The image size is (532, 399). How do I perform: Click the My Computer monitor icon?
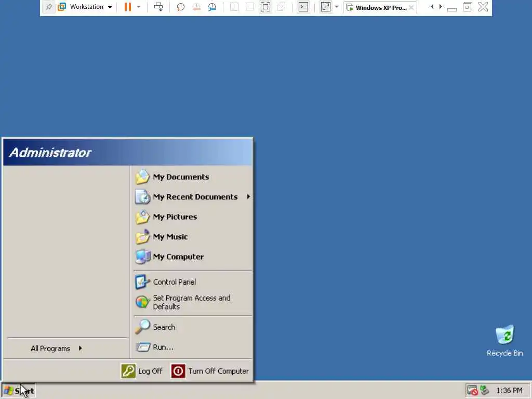(142, 257)
